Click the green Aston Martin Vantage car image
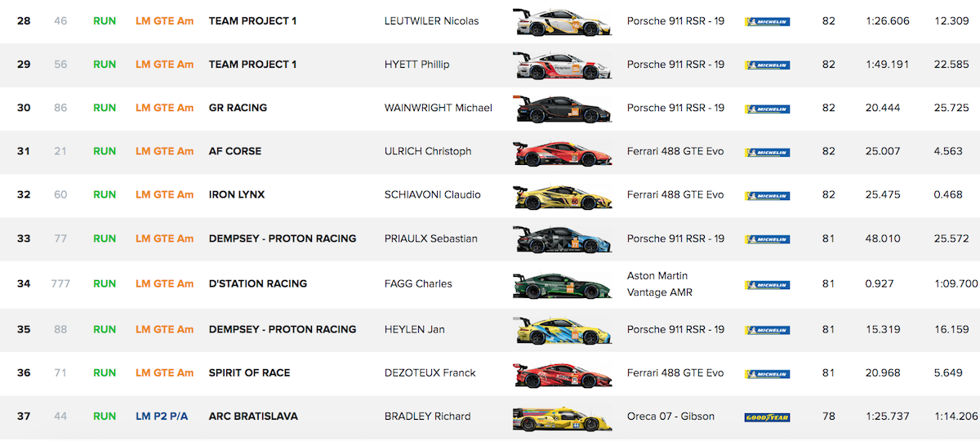The width and height of the screenshot is (980, 441). point(562,284)
